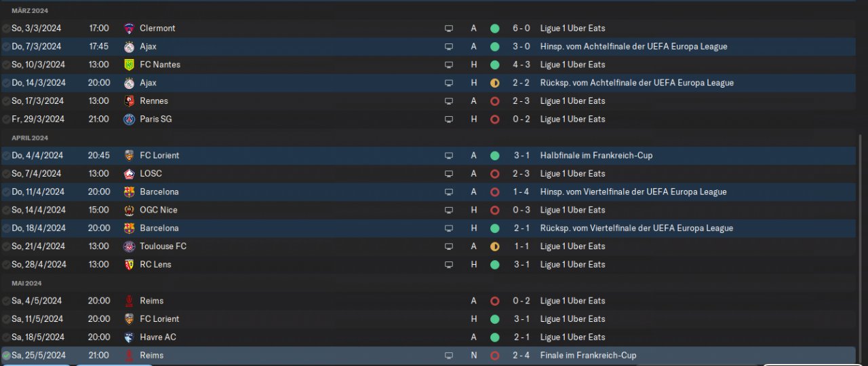This screenshot has height=366, width=868.
Task: Toggle the checkmark beside So, 3/3/2024
Action: point(6,29)
